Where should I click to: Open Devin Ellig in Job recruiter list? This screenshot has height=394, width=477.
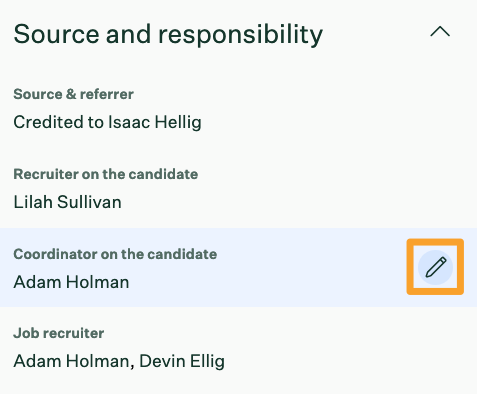tap(182, 361)
